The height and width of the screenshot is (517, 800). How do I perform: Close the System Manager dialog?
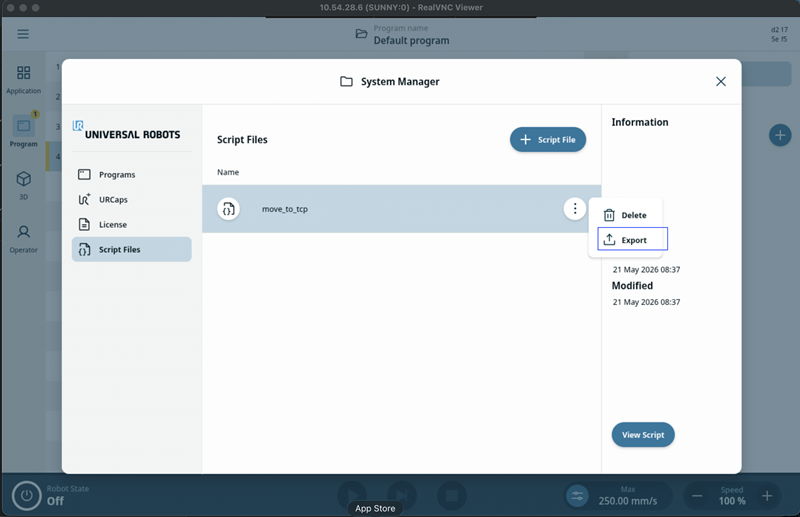(720, 82)
